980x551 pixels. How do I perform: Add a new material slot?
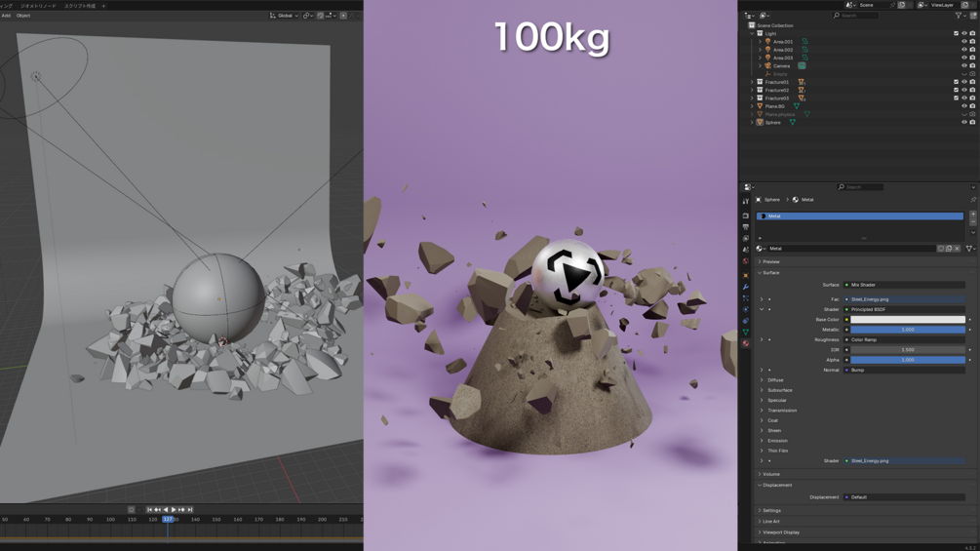pyautogui.click(x=973, y=215)
